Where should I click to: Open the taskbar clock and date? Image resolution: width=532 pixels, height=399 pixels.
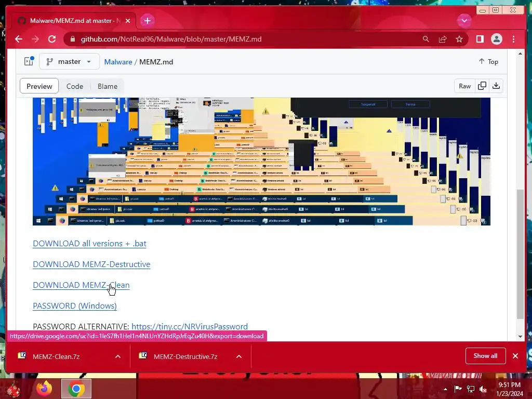click(510, 389)
